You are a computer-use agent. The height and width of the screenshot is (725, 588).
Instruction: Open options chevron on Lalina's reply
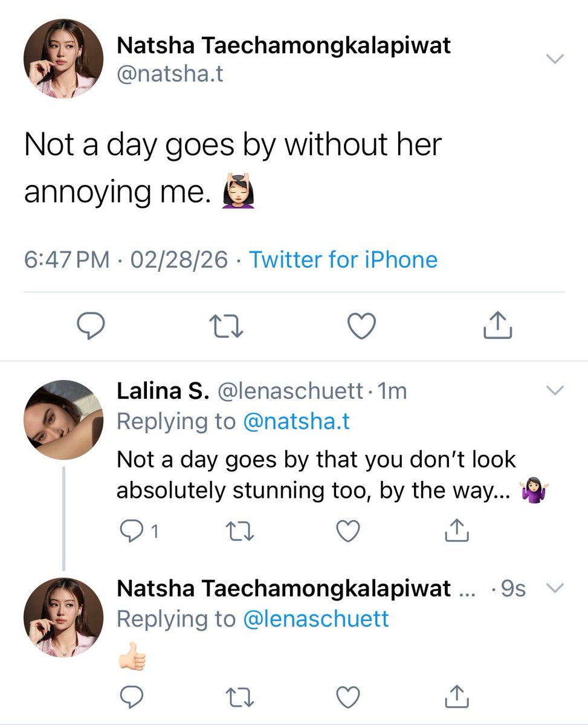click(554, 391)
